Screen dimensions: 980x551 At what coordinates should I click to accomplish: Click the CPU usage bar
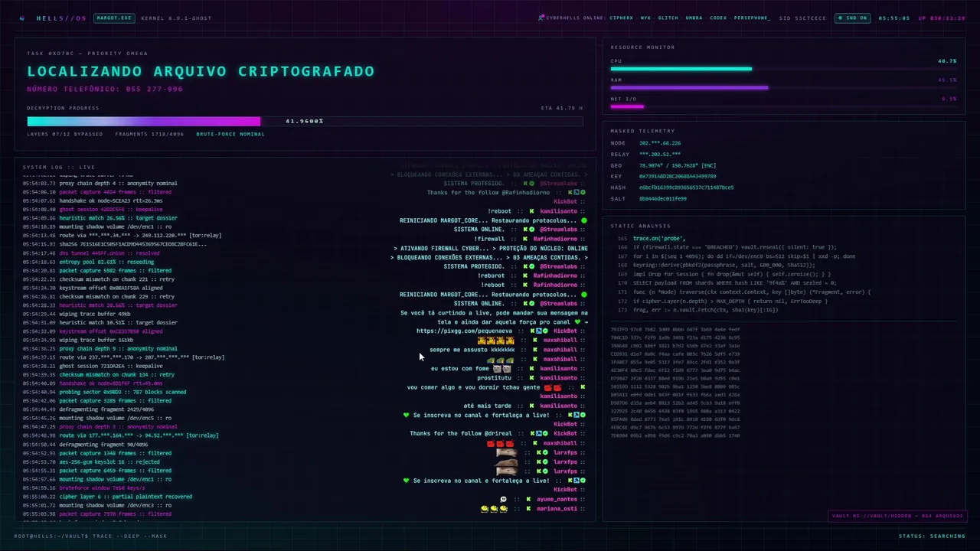pyautogui.click(x=783, y=69)
